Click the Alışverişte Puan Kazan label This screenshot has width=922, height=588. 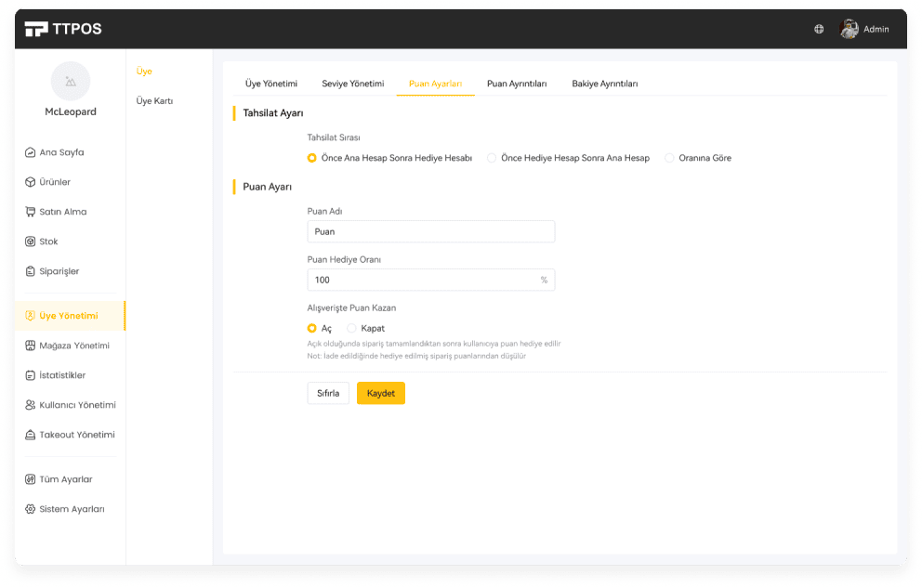[351, 307]
